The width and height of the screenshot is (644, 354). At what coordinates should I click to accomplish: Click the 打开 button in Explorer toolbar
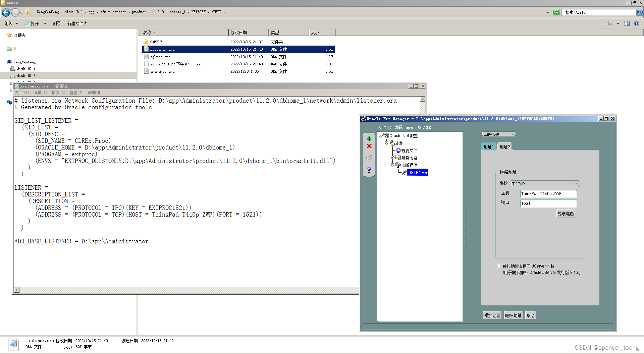tap(32, 23)
